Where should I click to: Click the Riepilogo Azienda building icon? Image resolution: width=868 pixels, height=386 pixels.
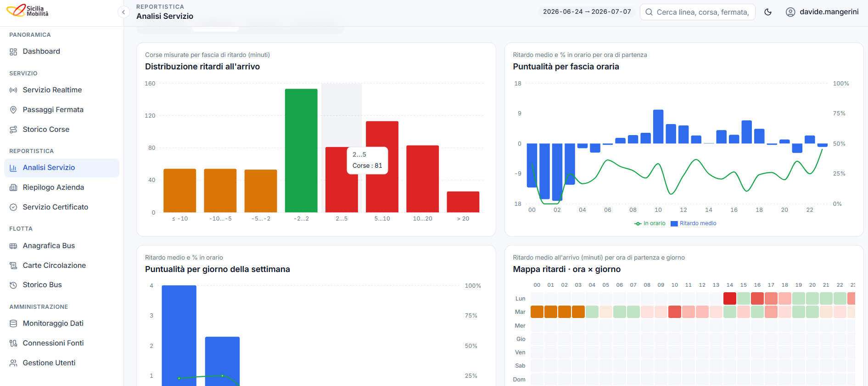coord(13,187)
